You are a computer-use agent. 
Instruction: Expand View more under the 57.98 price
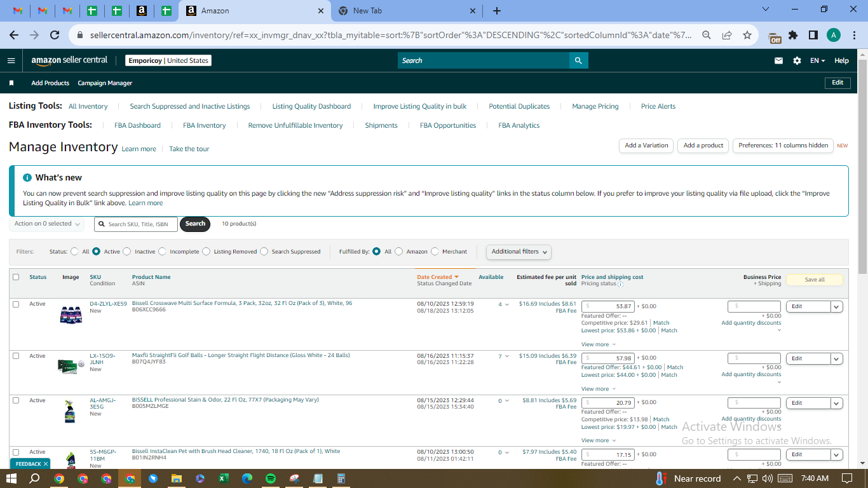(599, 389)
